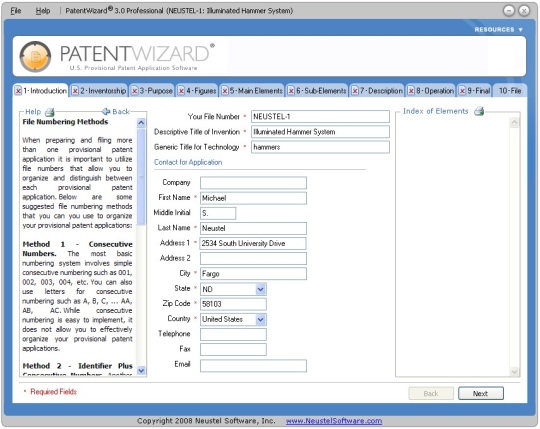Click red X icon on Figures tab
Image resolution: width=540 pixels, height=429 pixels.
181,91
